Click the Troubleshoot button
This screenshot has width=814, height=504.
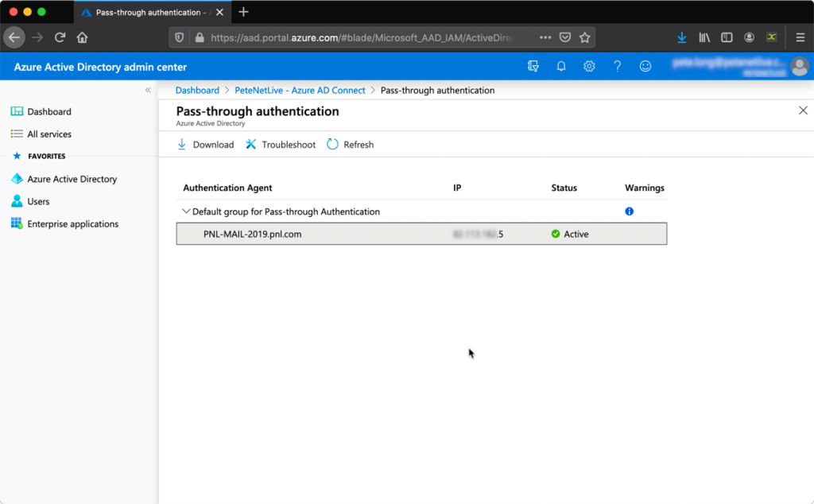coord(280,144)
